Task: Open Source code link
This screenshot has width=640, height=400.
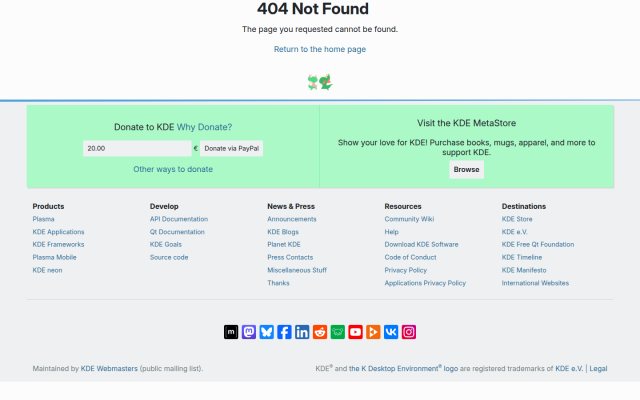Action: 169,257
